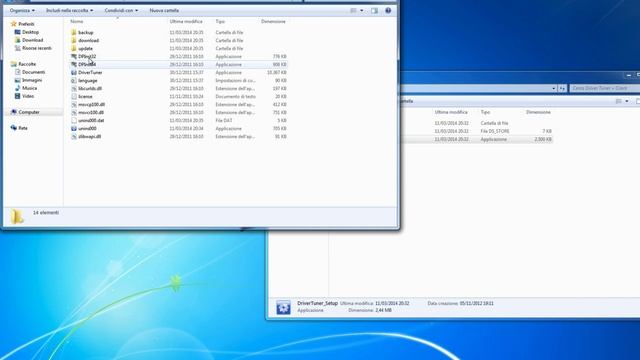The height and width of the screenshot is (360, 640).
Task: Sort back window by Dimensione column
Action: [x=538, y=112]
